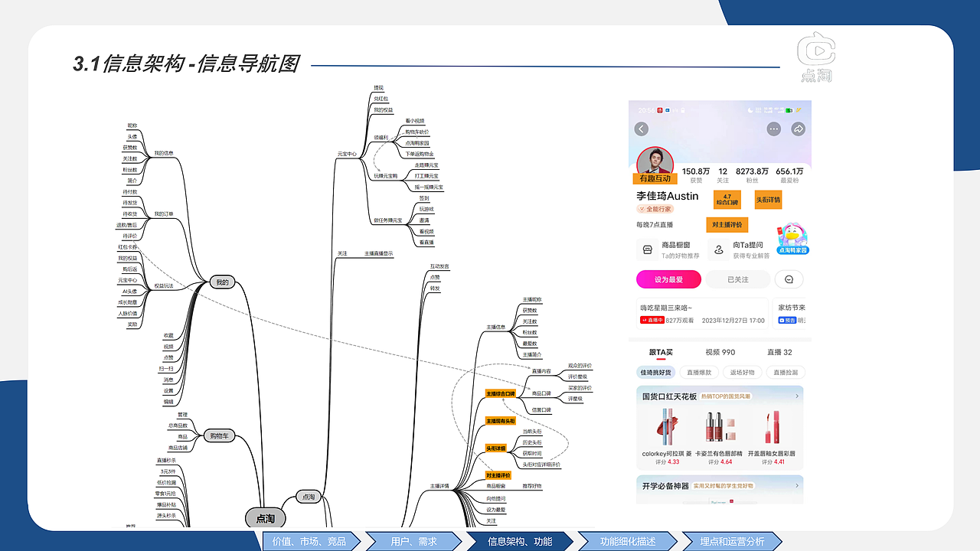The image size is (980, 551).
Task: Click the 头衔详情 button
Action: [769, 199]
